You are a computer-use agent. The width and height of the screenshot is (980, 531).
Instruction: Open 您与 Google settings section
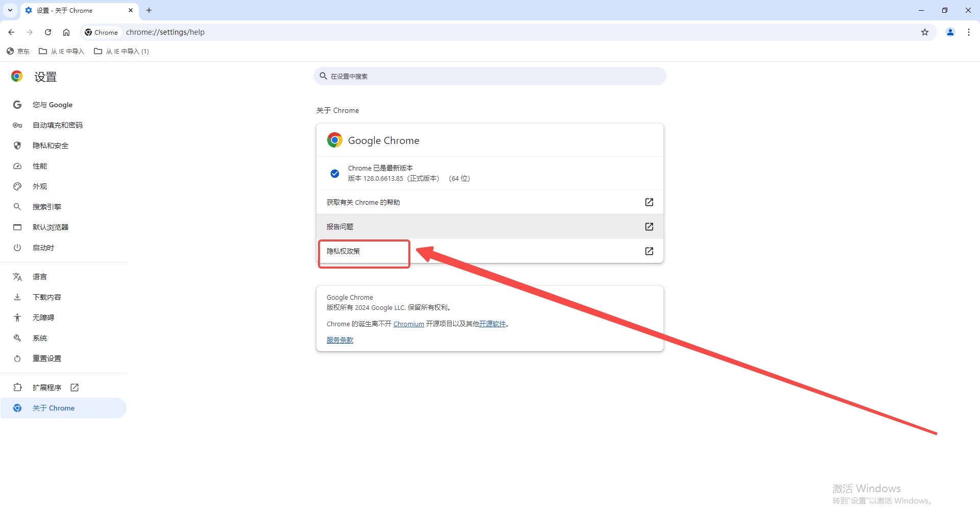(64, 105)
